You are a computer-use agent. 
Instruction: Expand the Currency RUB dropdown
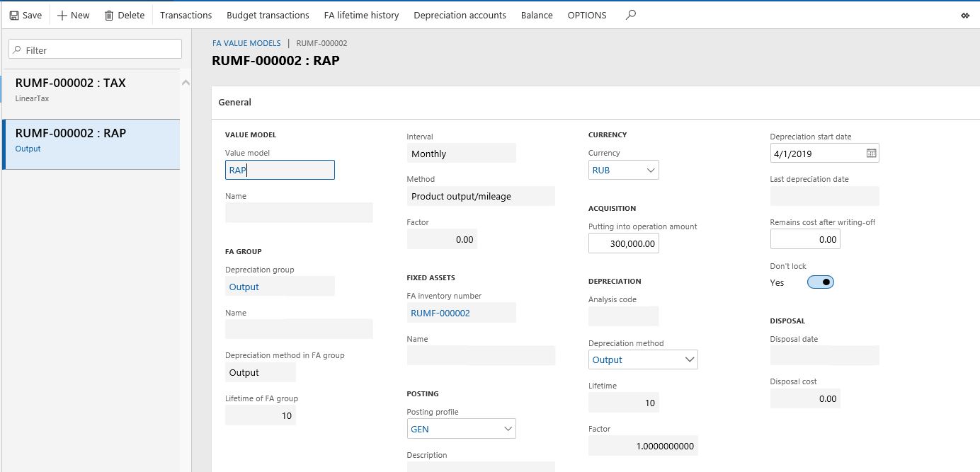(651, 170)
